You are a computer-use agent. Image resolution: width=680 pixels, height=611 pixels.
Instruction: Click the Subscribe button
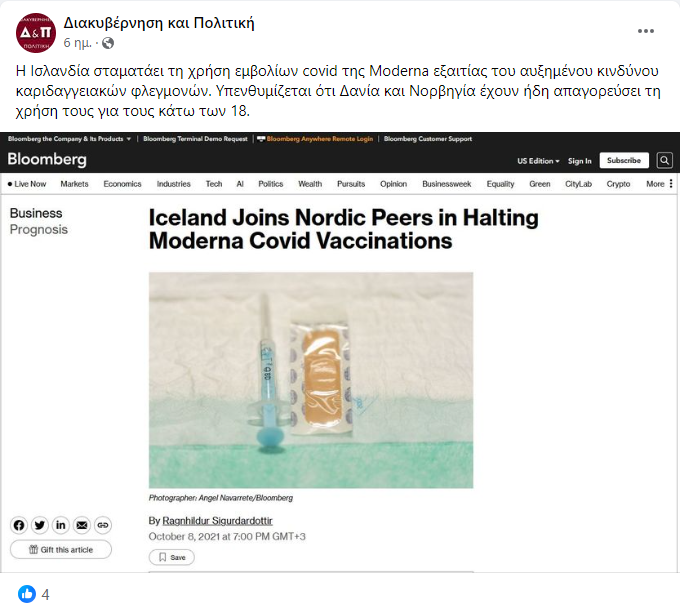point(624,160)
